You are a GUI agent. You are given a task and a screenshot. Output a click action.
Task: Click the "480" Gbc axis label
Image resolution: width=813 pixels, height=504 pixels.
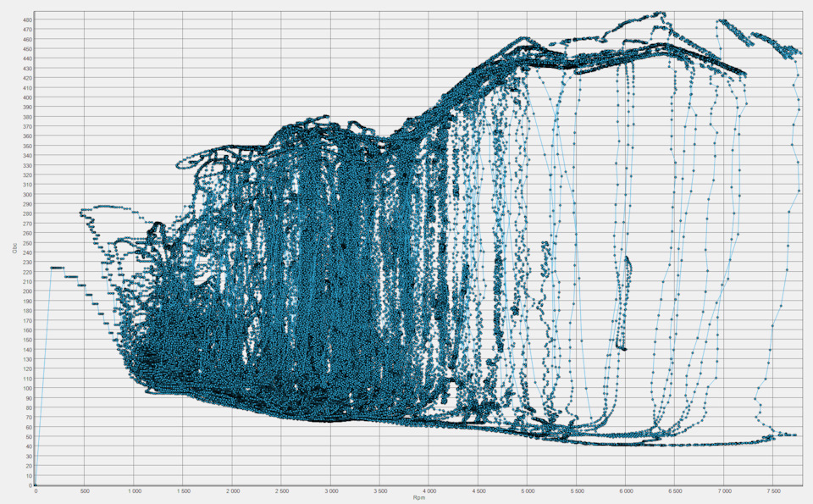[x=27, y=19]
